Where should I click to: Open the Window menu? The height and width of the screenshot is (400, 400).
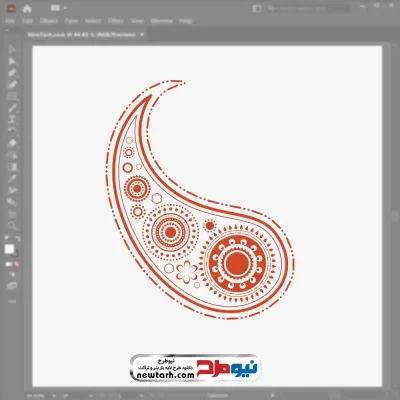(162, 21)
